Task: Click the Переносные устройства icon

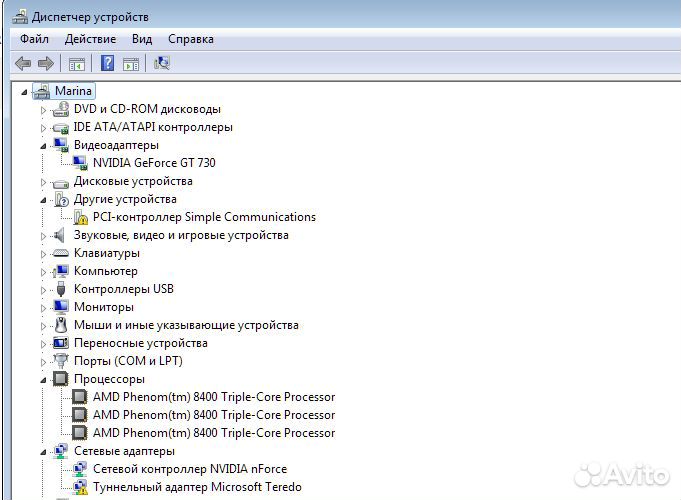Action: [60, 343]
